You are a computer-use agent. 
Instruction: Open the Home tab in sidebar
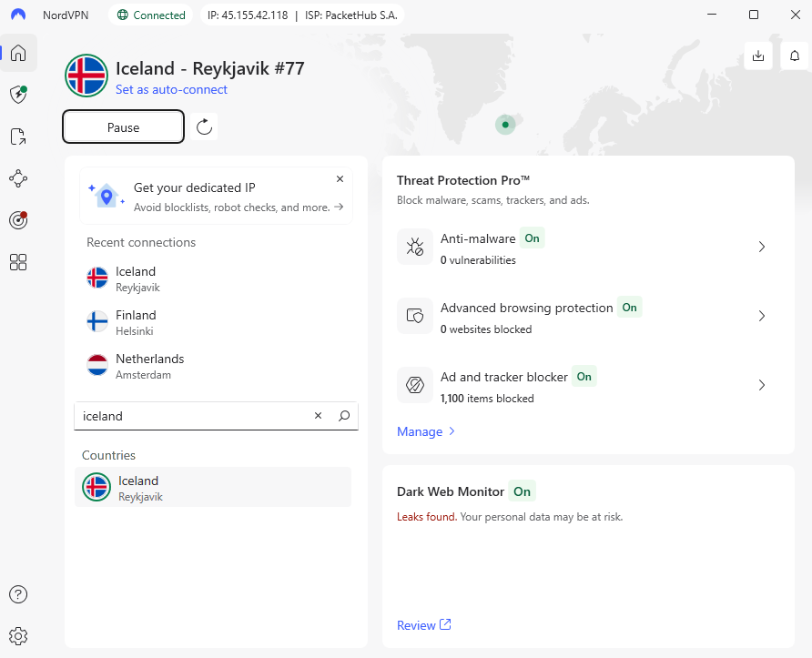18,53
